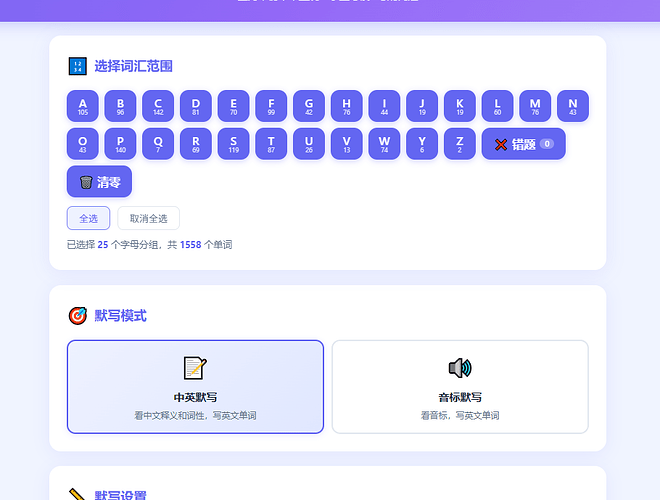
Task: Toggle the letter W group with 74 words
Action: 384,144
